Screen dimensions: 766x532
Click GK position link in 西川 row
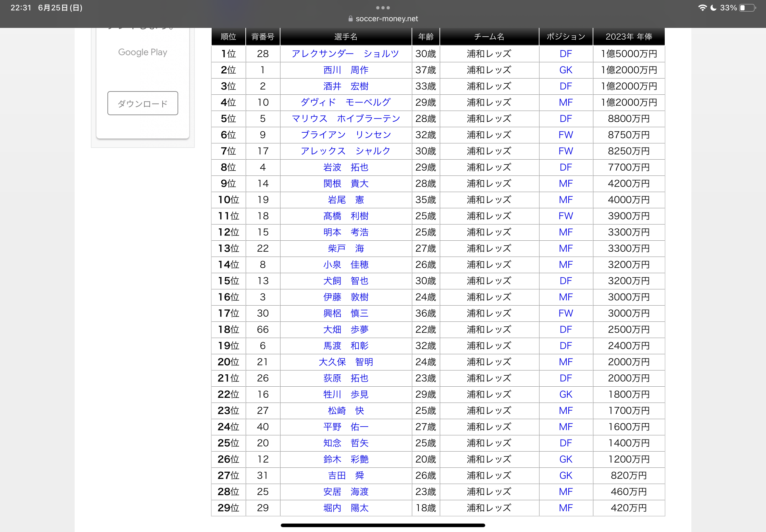[566, 70]
